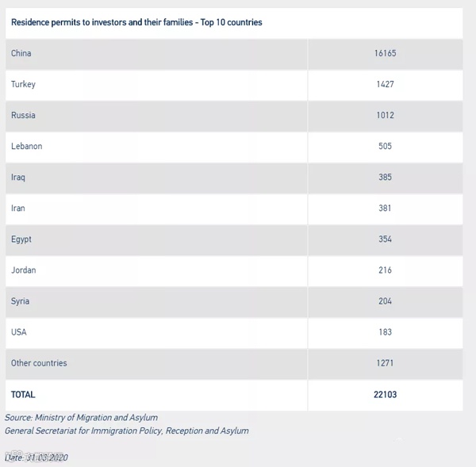Click the Syria row label
Screen dimensions: 476x467
click(x=20, y=300)
